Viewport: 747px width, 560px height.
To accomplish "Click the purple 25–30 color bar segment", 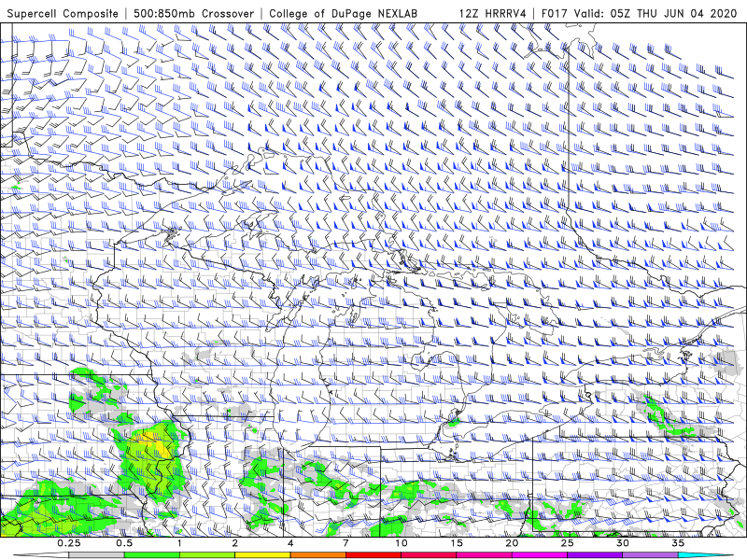I will (595, 555).
